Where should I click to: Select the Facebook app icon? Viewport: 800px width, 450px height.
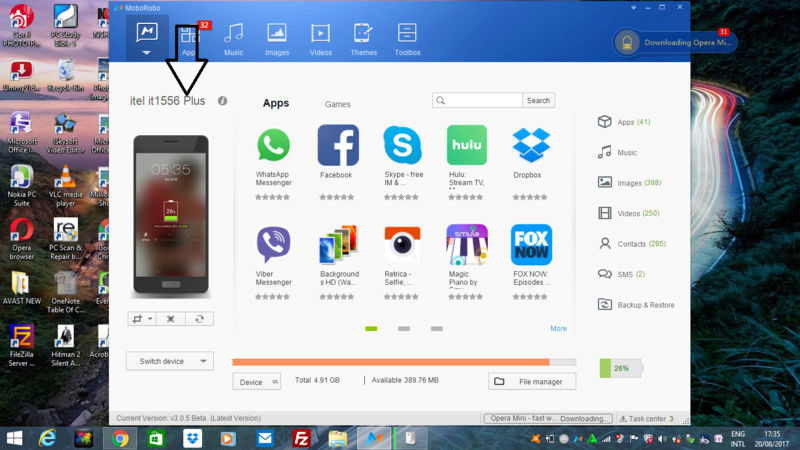point(338,145)
